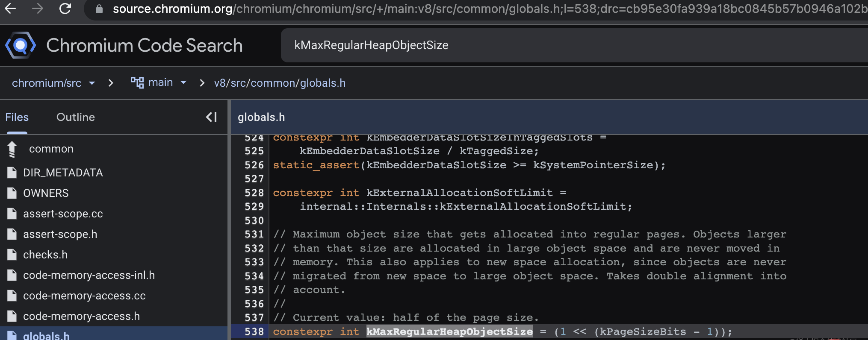Select line number 526
Screen dimensions: 868x340
[254, 165]
